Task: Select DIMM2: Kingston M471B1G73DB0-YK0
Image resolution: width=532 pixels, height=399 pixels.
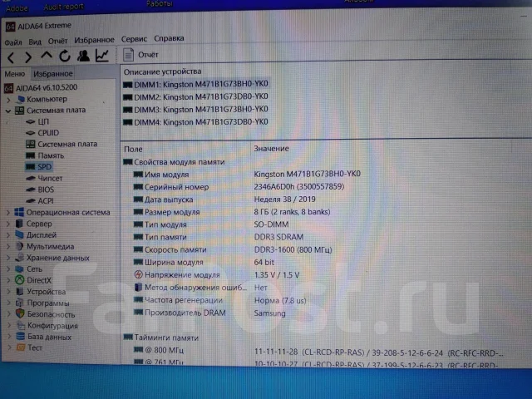Action: 196,97
